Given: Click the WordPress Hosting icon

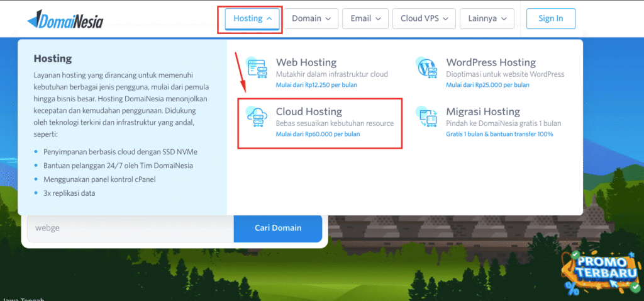Looking at the screenshot, I should pyautogui.click(x=426, y=68).
